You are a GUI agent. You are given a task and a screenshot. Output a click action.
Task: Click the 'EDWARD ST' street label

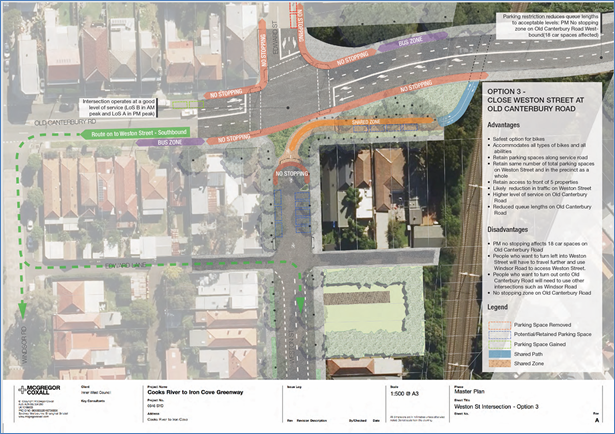(x=275, y=38)
